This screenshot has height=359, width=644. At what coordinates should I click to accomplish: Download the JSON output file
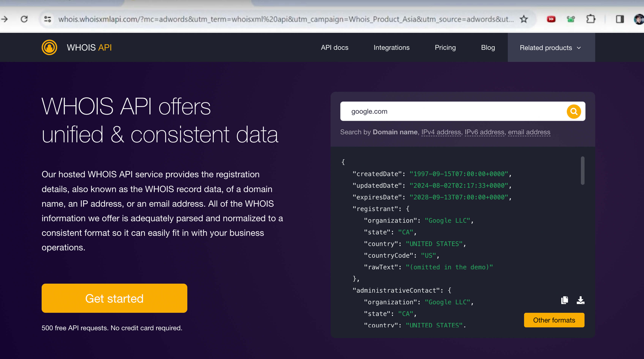tap(580, 300)
